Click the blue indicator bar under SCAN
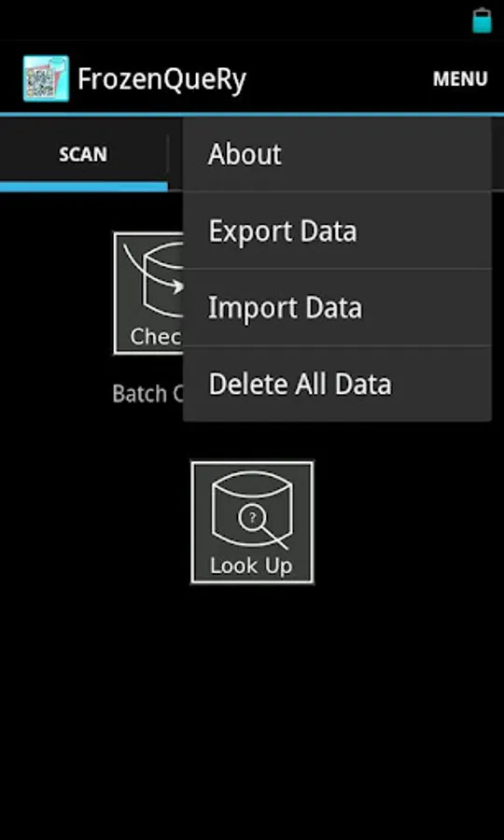The width and height of the screenshot is (504, 840). point(84,187)
